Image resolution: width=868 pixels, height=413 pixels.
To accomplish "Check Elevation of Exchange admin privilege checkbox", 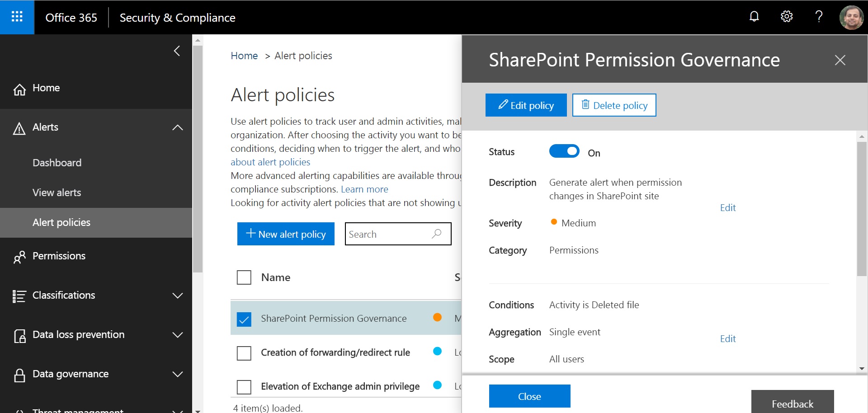I will coord(244,387).
